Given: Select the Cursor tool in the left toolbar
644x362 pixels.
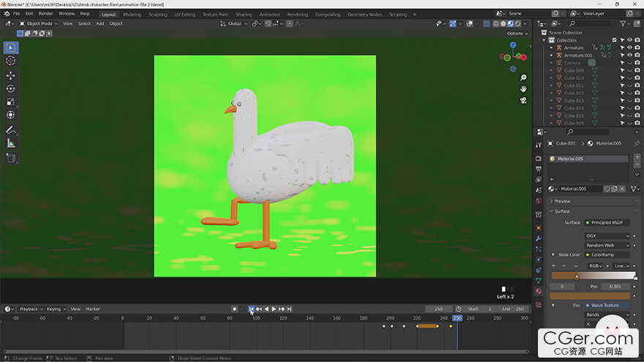Looking at the screenshot, I should [10, 61].
